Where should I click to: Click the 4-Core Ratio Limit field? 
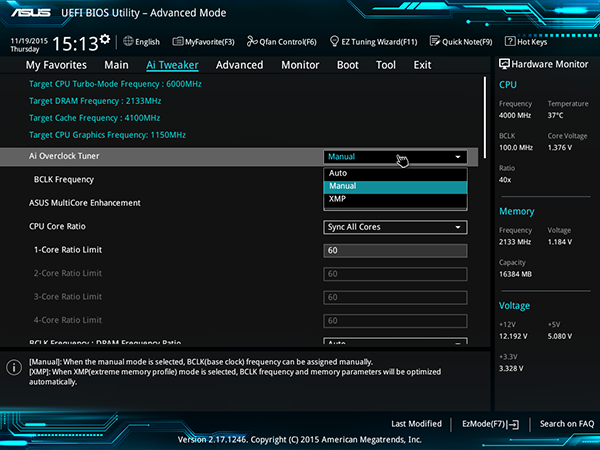pyautogui.click(x=395, y=321)
